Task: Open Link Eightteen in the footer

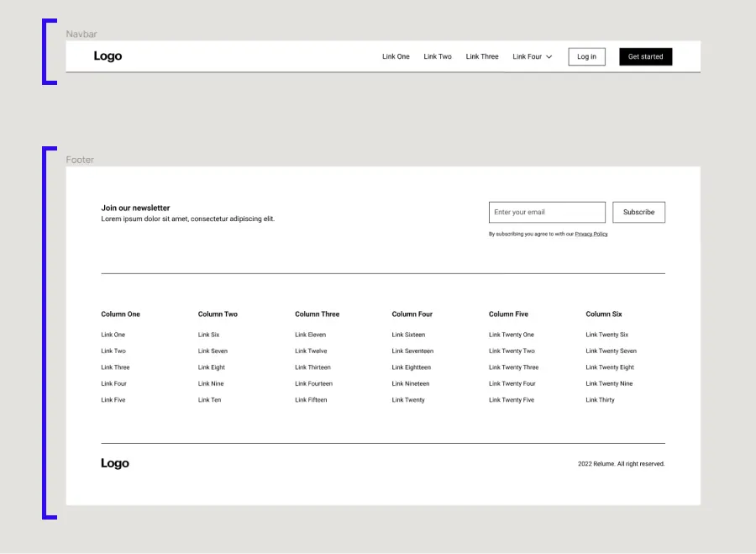Action: (x=412, y=367)
